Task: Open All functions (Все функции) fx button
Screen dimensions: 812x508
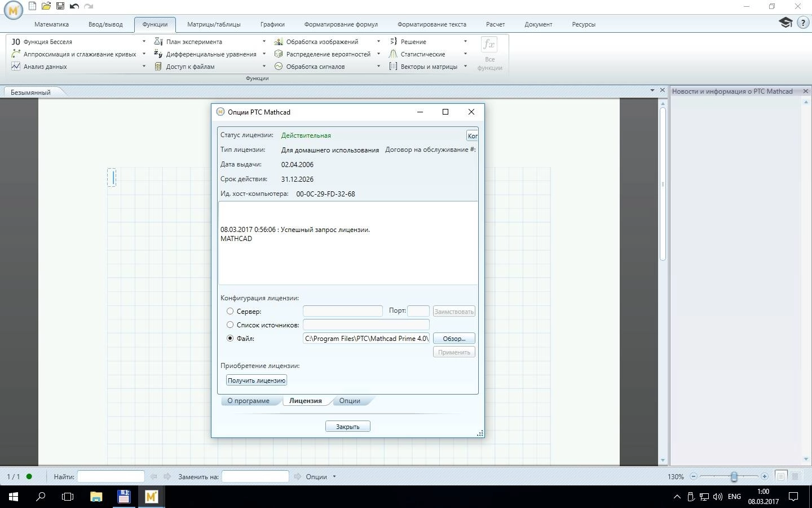Action: pyautogui.click(x=489, y=53)
